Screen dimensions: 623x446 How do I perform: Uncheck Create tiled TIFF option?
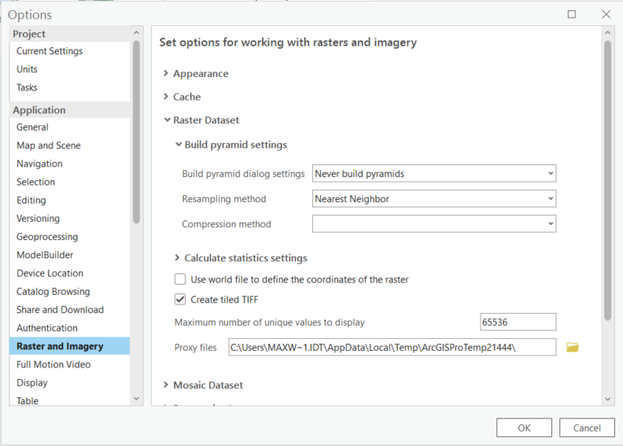pyautogui.click(x=181, y=299)
